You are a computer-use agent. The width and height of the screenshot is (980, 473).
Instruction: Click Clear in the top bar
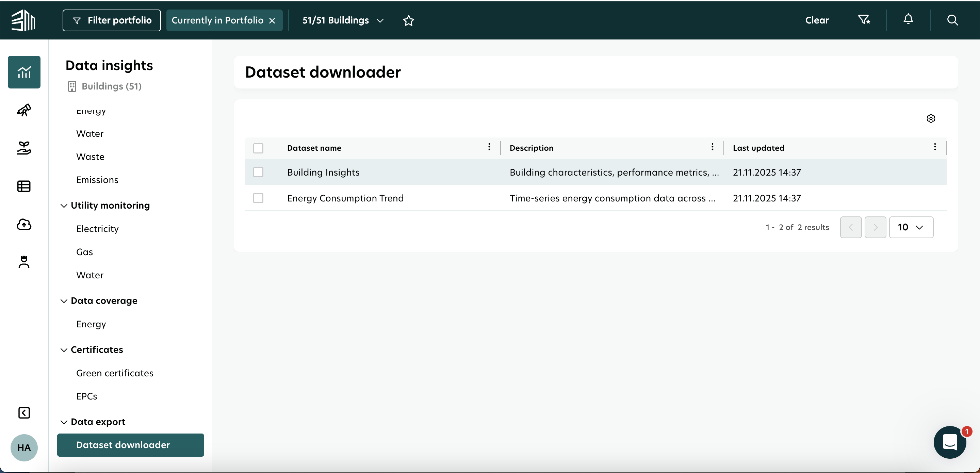[816, 20]
